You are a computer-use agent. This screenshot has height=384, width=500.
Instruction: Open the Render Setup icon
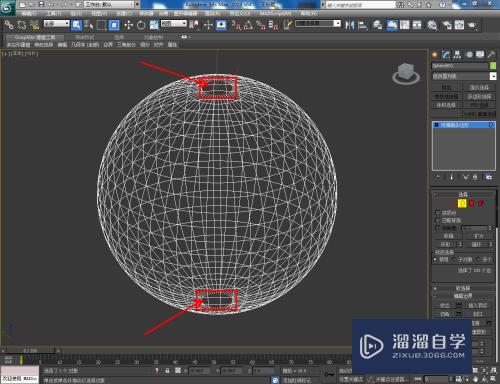pos(447,25)
